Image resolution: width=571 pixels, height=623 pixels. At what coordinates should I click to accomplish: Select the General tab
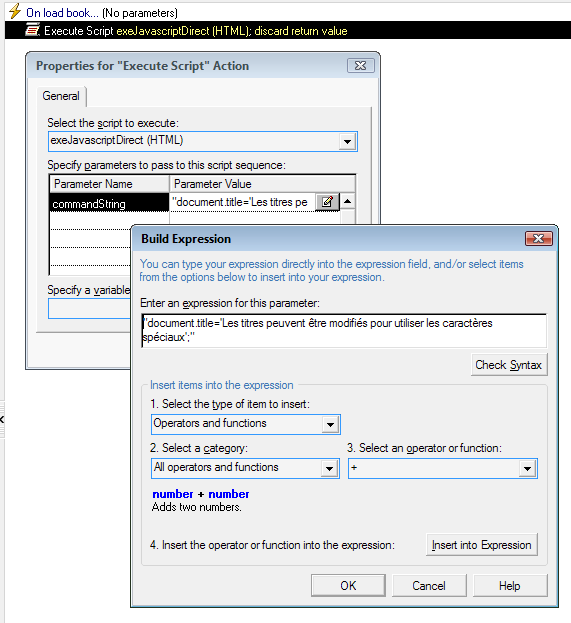[61, 96]
